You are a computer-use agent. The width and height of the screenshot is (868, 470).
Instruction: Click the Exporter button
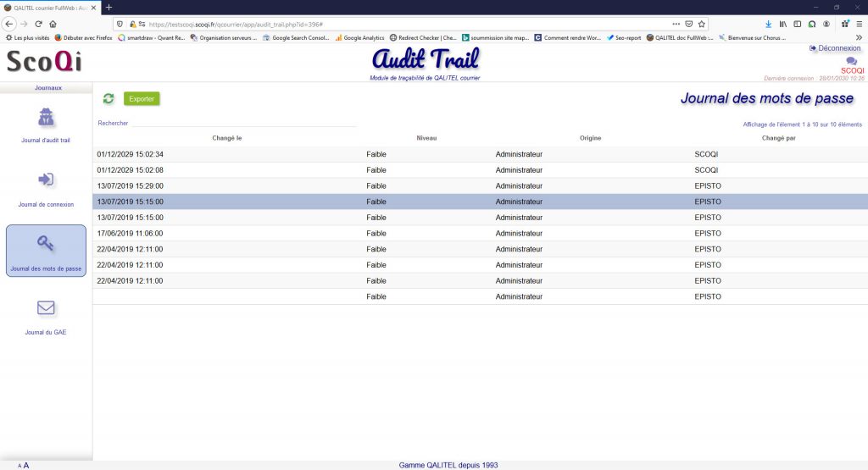point(142,99)
